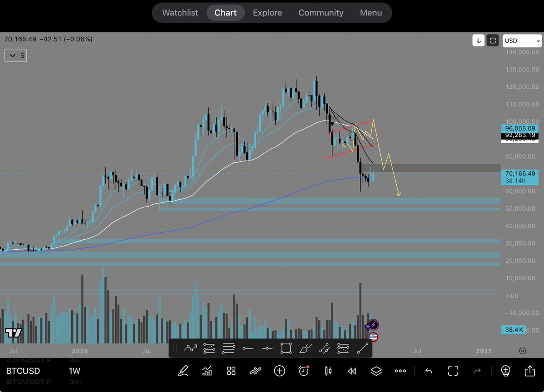Redo action with forward arrow
This screenshot has height=392, width=544.
click(x=477, y=371)
